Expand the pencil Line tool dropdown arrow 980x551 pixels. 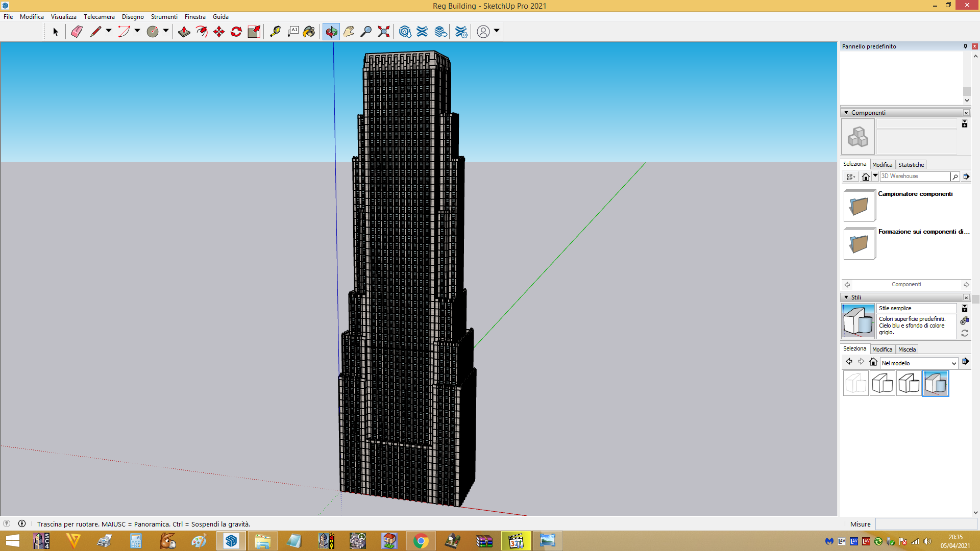click(109, 31)
